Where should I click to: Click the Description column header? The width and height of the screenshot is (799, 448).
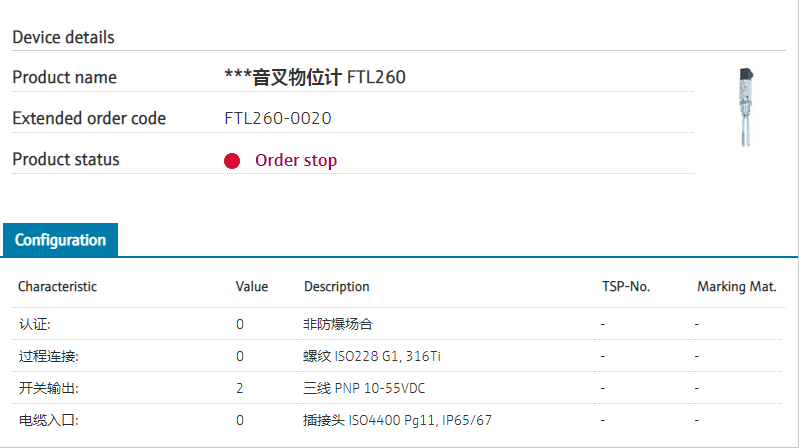(337, 287)
